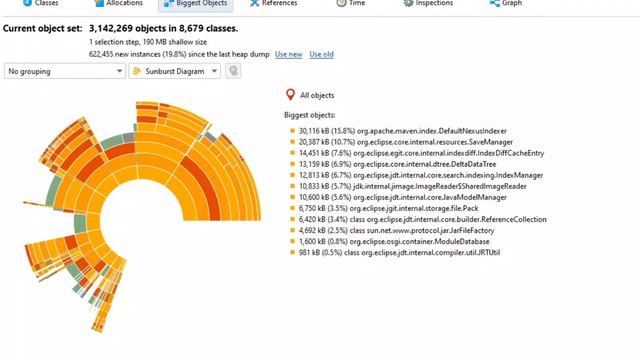
Task: Select the DefaultNexusIndexer entry
Action: 402,131
